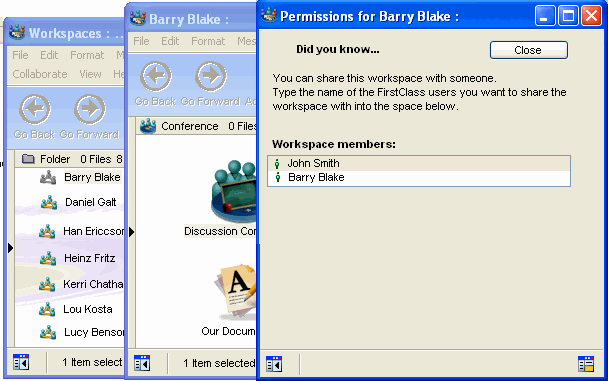608x381 pixels.
Task: Select Barry Blake in workspace members list
Action: (x=419, y=178)
